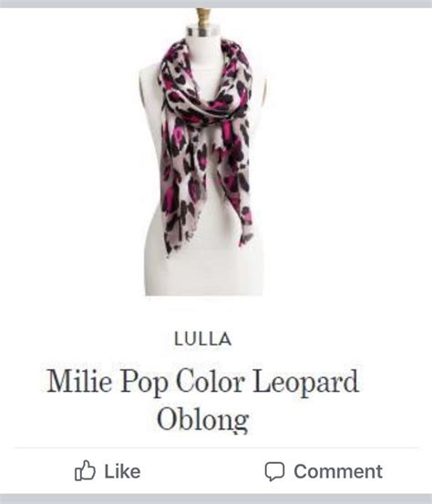Image resolution: width=432 pixels, height=504 pixels.
Task: Open the Milie Pop Color Leopard title
Action: (x=203, y=381)
